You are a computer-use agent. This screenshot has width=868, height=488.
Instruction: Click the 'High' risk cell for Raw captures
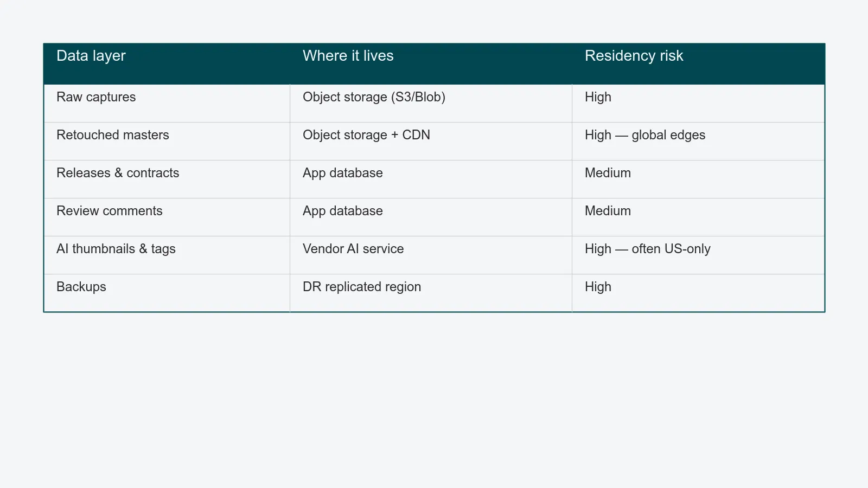pyautogui.click(x=698, y=103)
